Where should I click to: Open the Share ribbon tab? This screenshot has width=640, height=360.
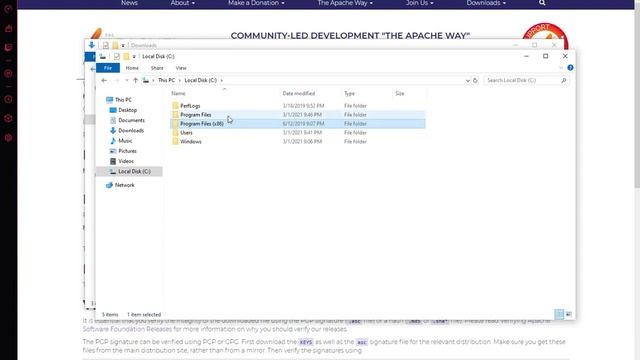[x=157, y=68]
